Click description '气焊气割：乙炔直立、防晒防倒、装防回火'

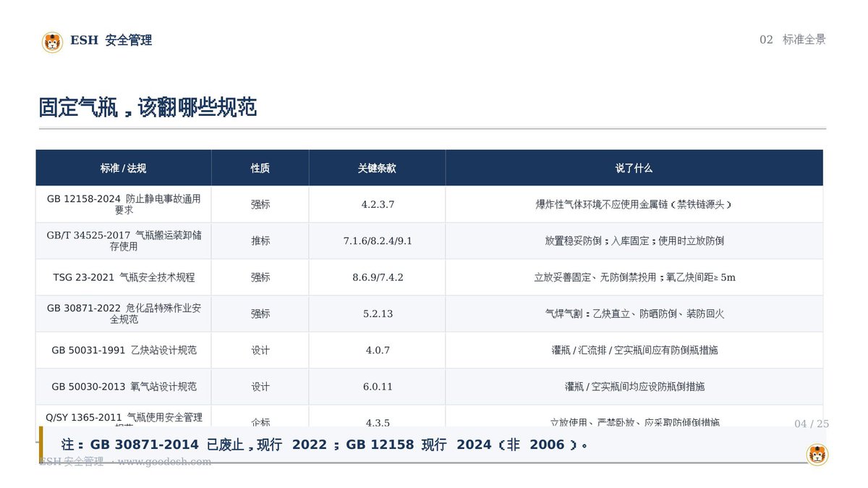click(x=634, y=314)
